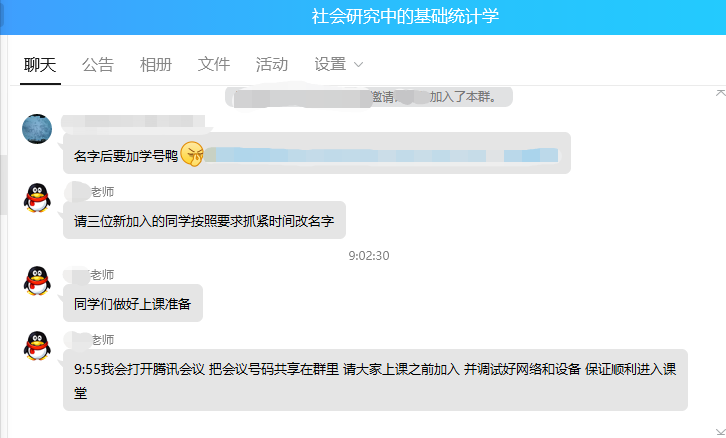This screenshot has height=438, width=726.
Task: Click the 同学们做好上课准备 message bubble
Action: [x=133, y=303]
